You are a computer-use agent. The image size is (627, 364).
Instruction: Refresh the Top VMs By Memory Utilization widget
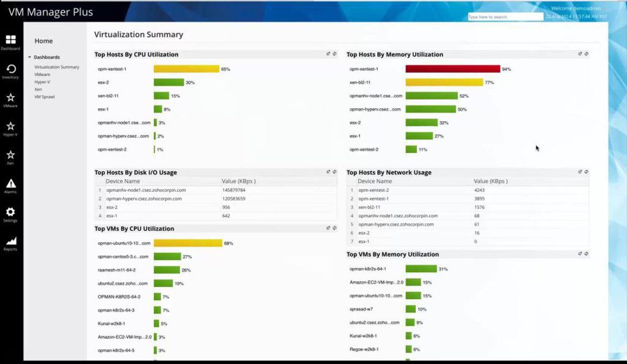pyautogui.click(x=586, y=254)
